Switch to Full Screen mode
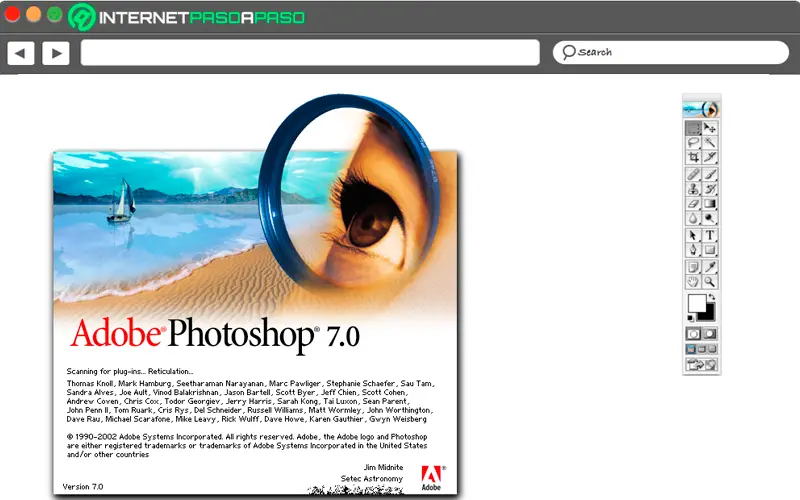Viewport: 800px width, 500px height. (x=712, y=349)
